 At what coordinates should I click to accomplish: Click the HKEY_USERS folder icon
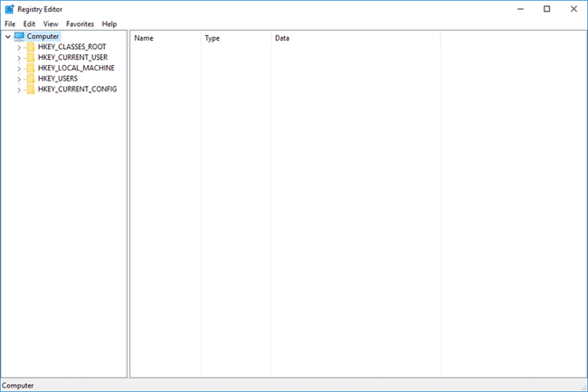pyautogui.click(x=31, y=79)
